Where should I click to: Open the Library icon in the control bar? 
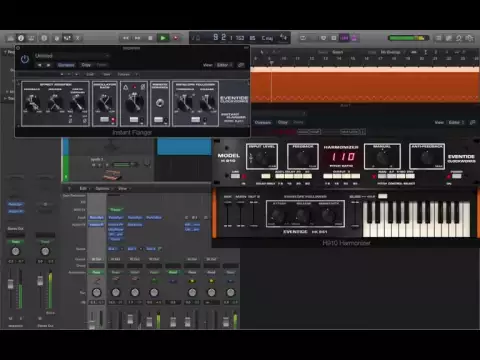point(10,38)
